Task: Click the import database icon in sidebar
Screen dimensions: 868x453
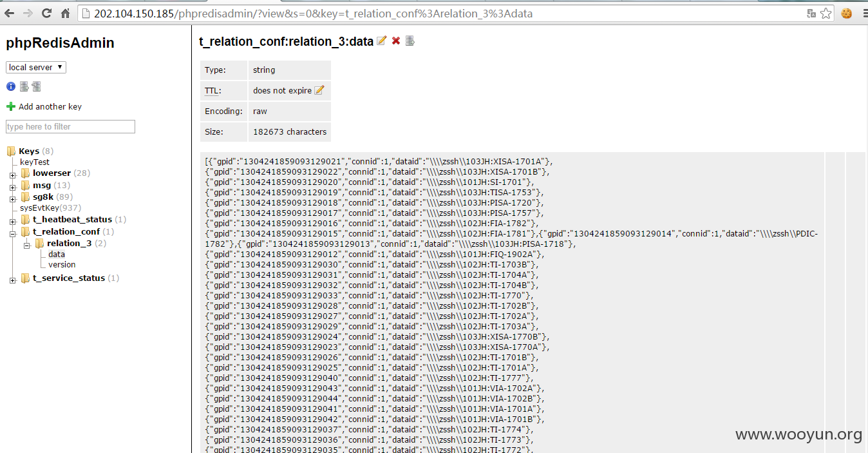Action: [x=36, y=86]
